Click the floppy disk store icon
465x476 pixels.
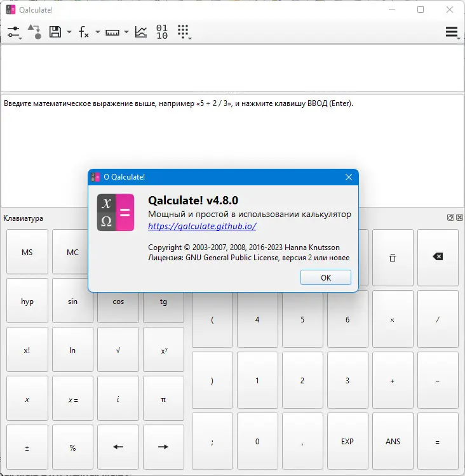pos(55,32)
